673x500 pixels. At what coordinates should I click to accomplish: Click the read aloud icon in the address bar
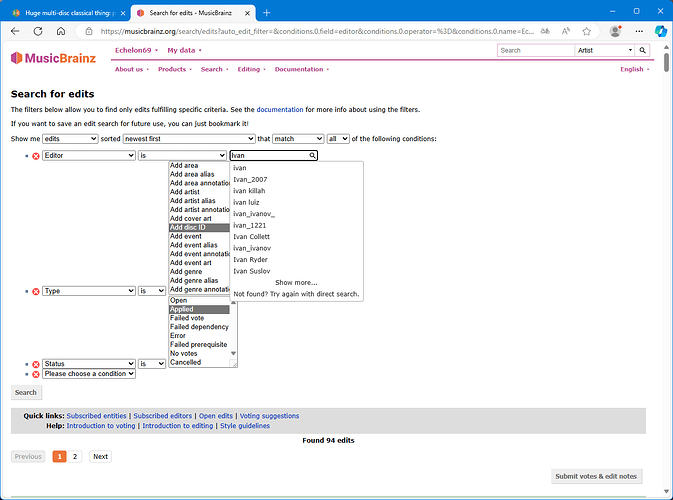pos(566,31)
